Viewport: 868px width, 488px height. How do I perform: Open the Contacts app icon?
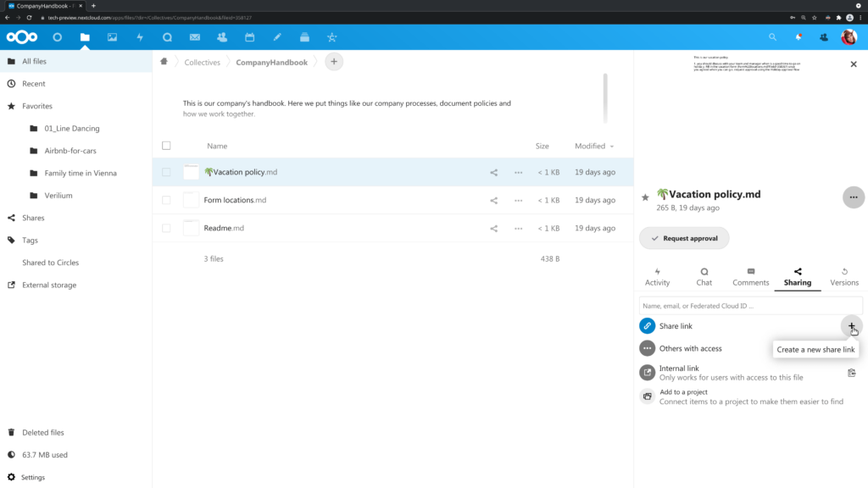pos(222,37)
